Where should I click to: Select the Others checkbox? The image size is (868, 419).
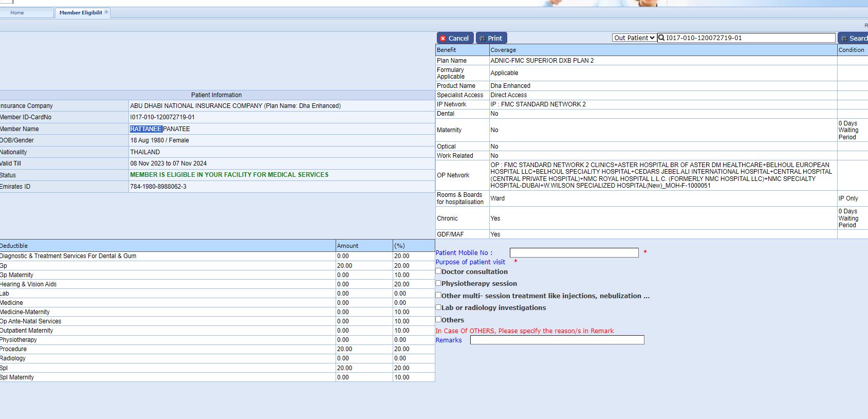pos(438,319)
